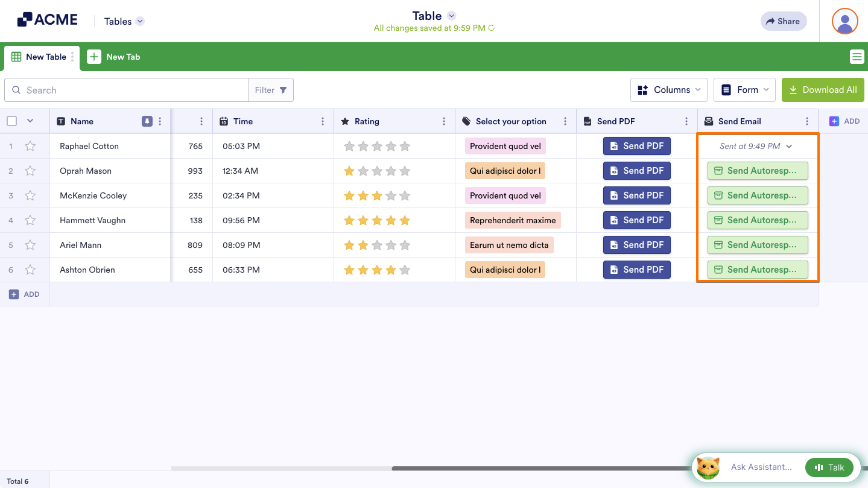
Task: Click the horizontal scrollbar thumb
Action: pos(630,468)
